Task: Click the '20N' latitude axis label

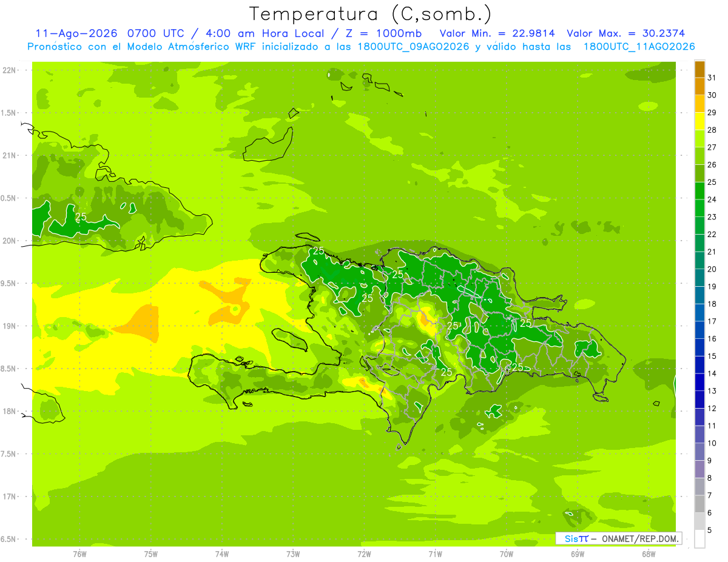Action: tap(10, 241)
